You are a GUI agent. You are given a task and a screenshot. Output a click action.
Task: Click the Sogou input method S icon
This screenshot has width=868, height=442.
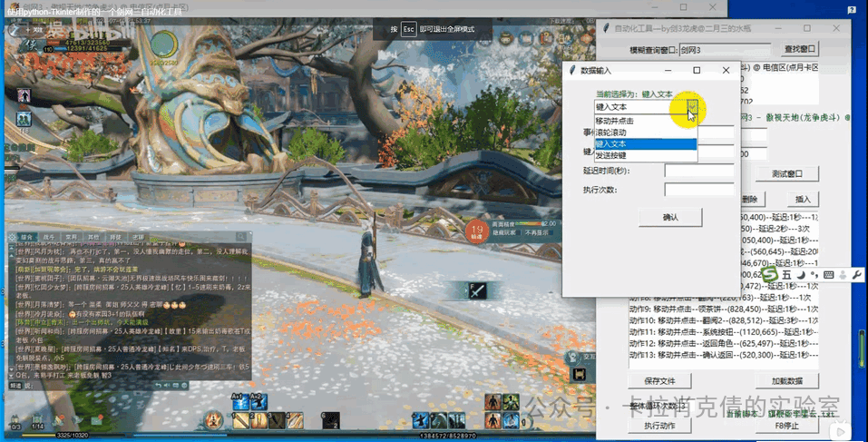[x=770, y=274]
